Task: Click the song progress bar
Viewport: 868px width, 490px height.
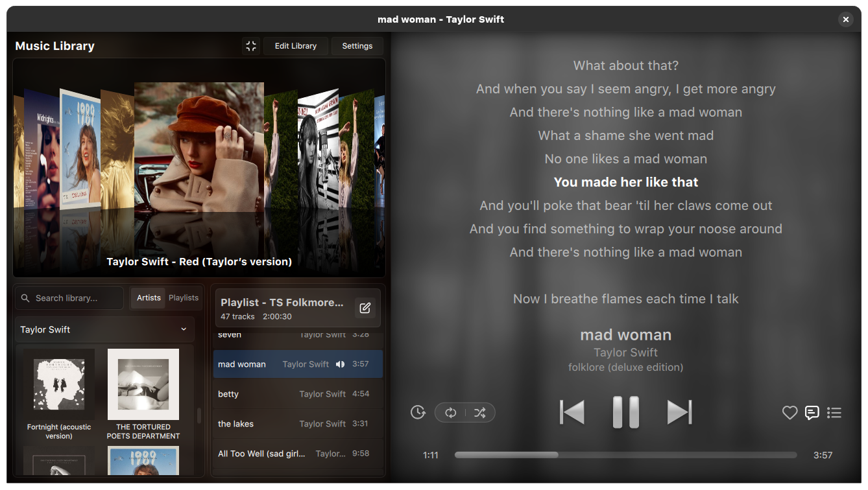Action: (x=626, y=455)
